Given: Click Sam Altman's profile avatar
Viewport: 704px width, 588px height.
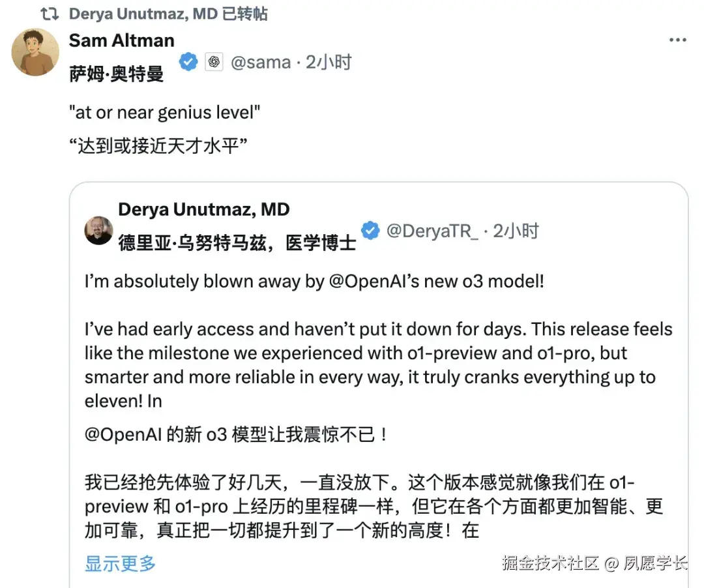Looking at the screenshot, I should pyautogui.click(x=36, y=52).
